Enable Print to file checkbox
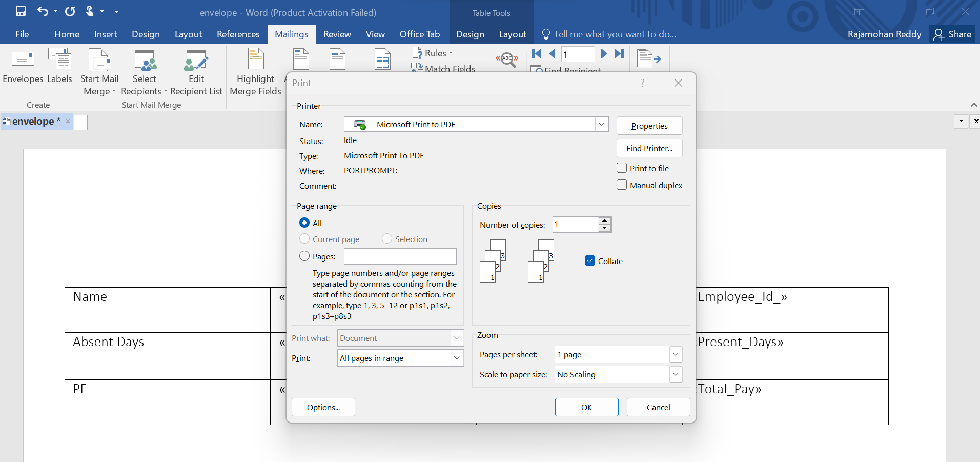 click(x=622, y=168)
